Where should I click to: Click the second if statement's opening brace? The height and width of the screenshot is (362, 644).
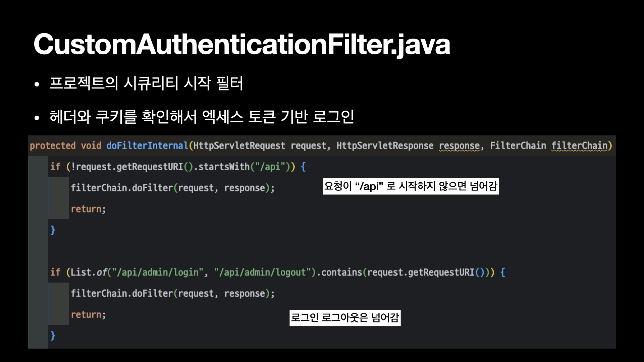coord(502,272)
